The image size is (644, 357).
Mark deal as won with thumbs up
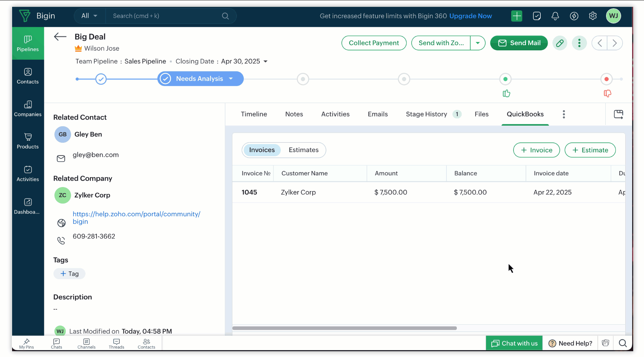pos(506,93)
